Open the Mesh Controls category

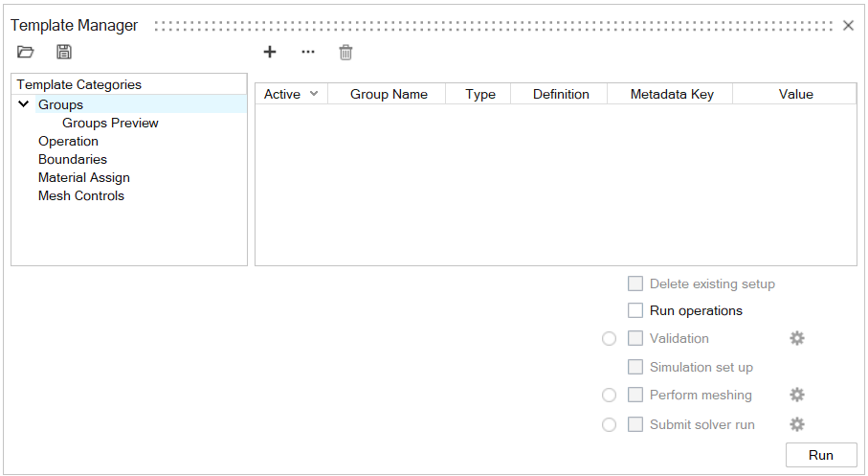pyautogui.click(x=81, y=195)
